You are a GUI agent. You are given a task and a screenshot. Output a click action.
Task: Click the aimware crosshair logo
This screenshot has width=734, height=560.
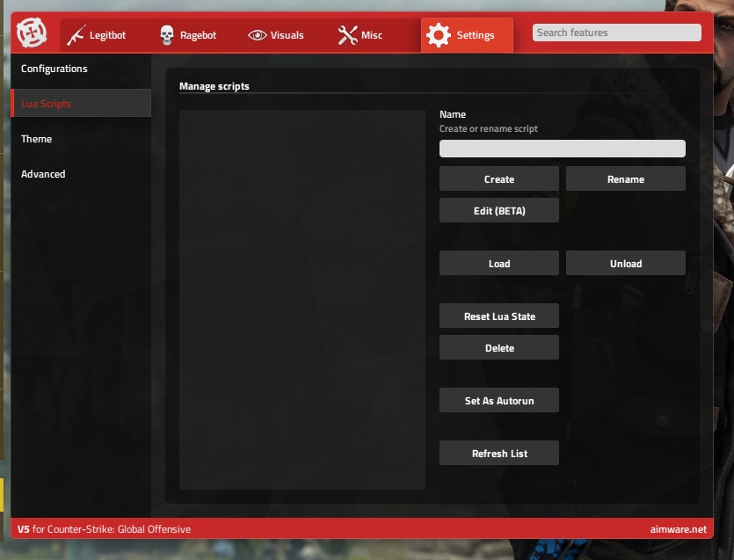[32, 34]
